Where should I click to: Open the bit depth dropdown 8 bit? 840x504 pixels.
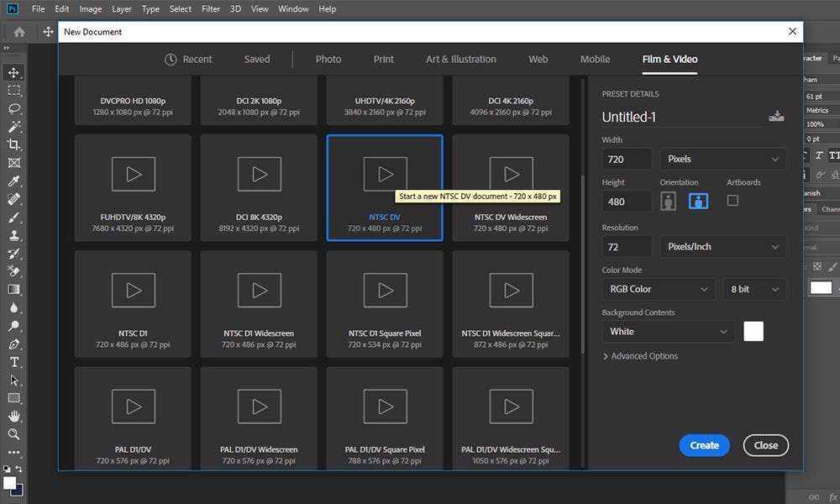coord(754,289)
